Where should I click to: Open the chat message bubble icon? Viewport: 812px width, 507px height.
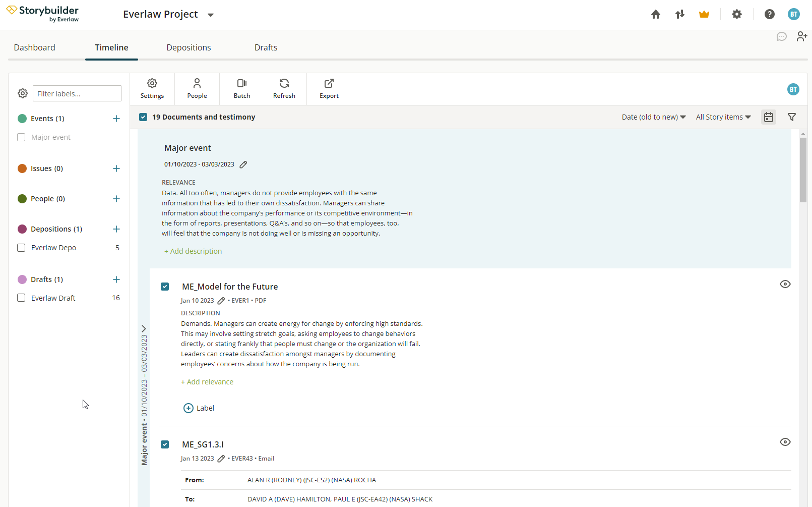coord(782,37)
